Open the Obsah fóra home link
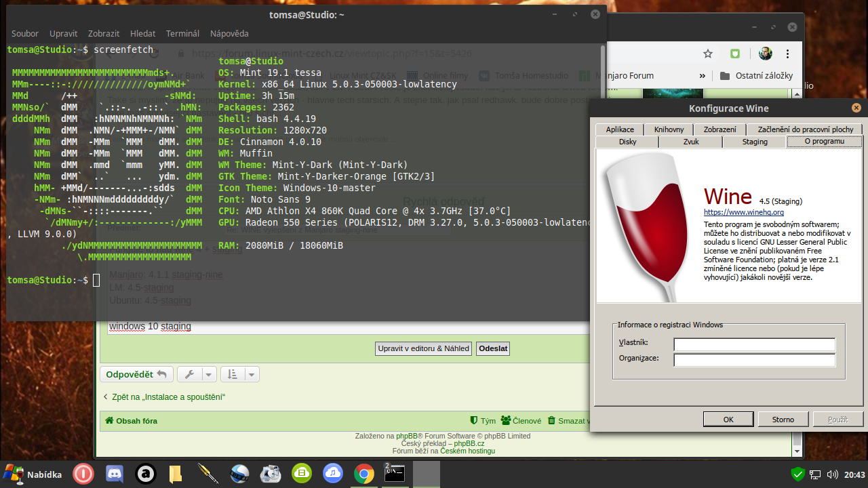868x488 pixels. [x=131, y=421]
